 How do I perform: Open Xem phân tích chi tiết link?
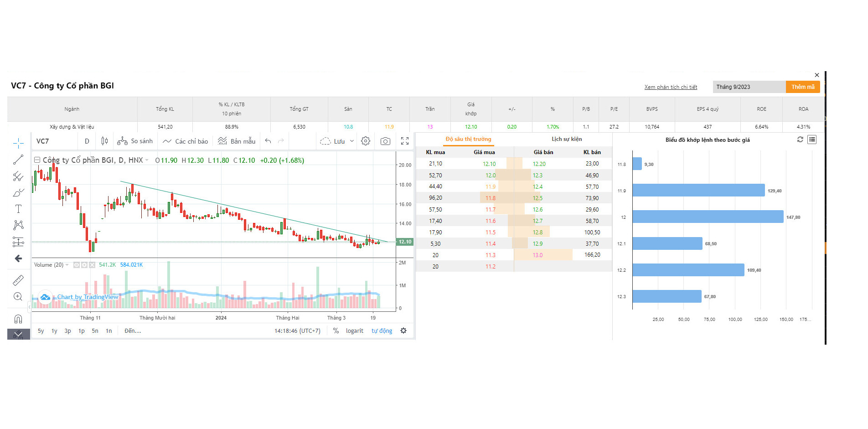click(x=671, y=87)
